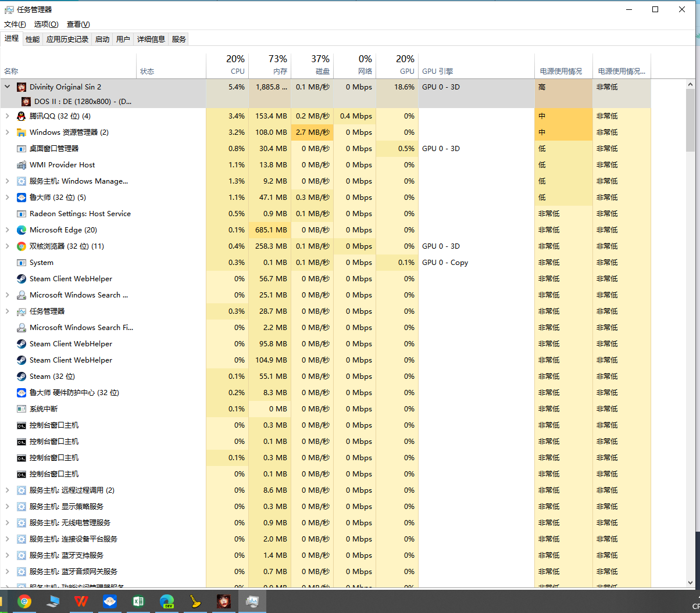The image size is (700, 613).
Task: Expand the Microsoft Edge (20) group
Action: click(8, 230)
